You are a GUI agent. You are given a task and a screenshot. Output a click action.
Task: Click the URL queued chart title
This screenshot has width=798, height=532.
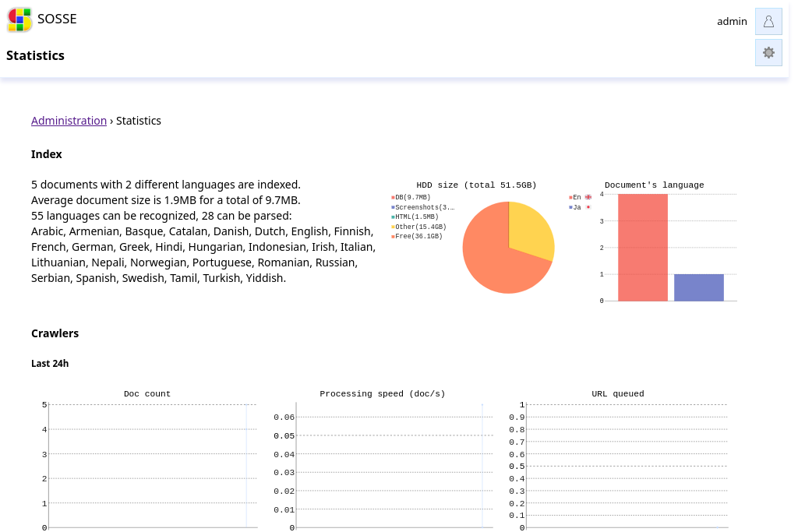pos(618,393)
